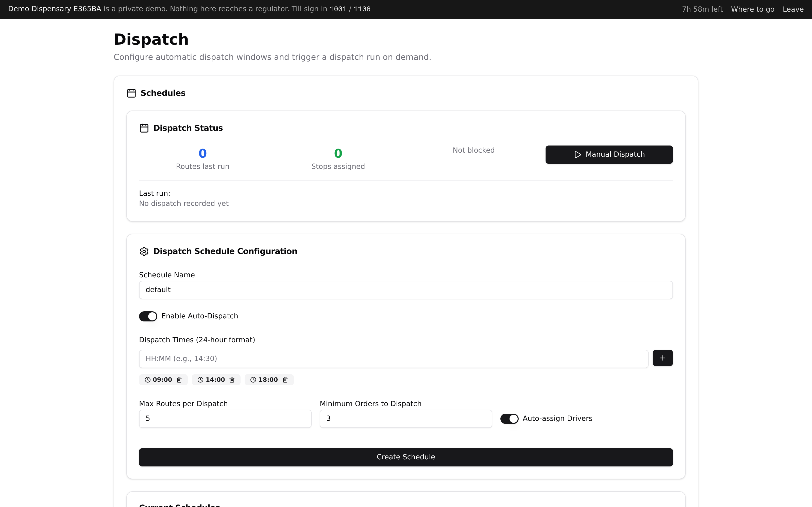Viewport: 812px width, 507px height.
Task: Focus the Schedule Name field
Action: pos(406,290)
